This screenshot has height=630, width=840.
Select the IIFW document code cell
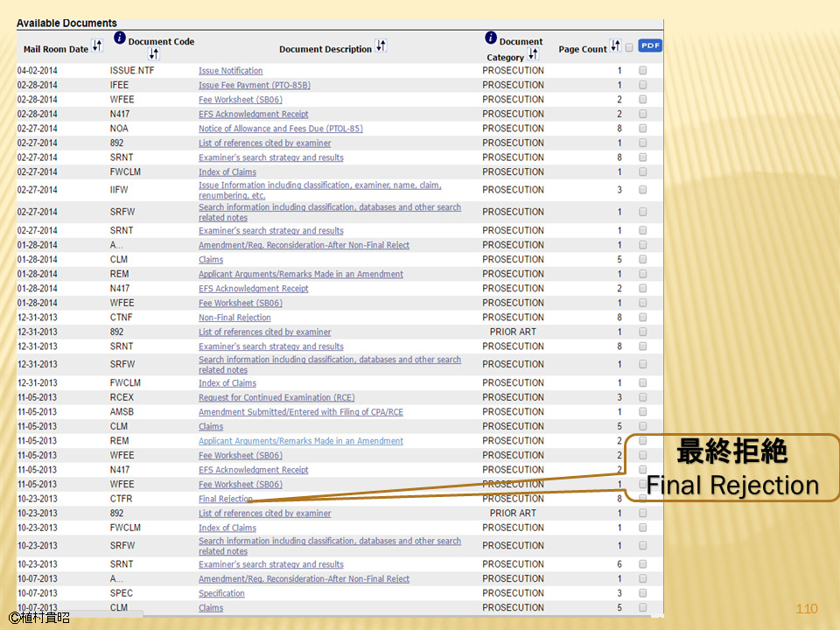[x=119, y=190]
